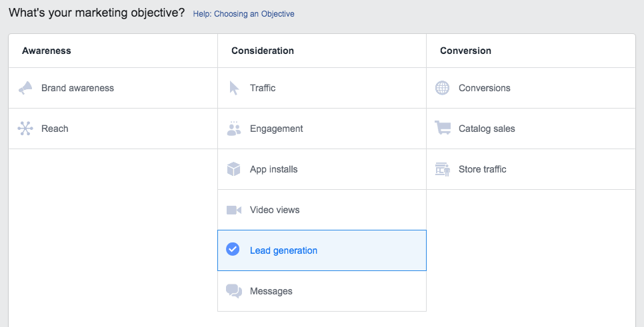644x327 pixels.
Task: Select the Brand awareness objective
Action: (77, 88)
